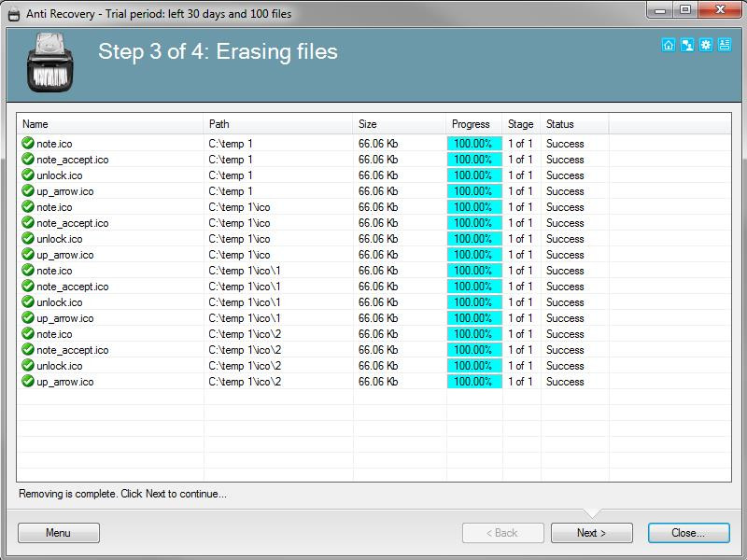747x560 pixels.
Task: Click progress bar of unlock.ico in C:\temp 1\ico\2
Action: click(x=474, y=366)
